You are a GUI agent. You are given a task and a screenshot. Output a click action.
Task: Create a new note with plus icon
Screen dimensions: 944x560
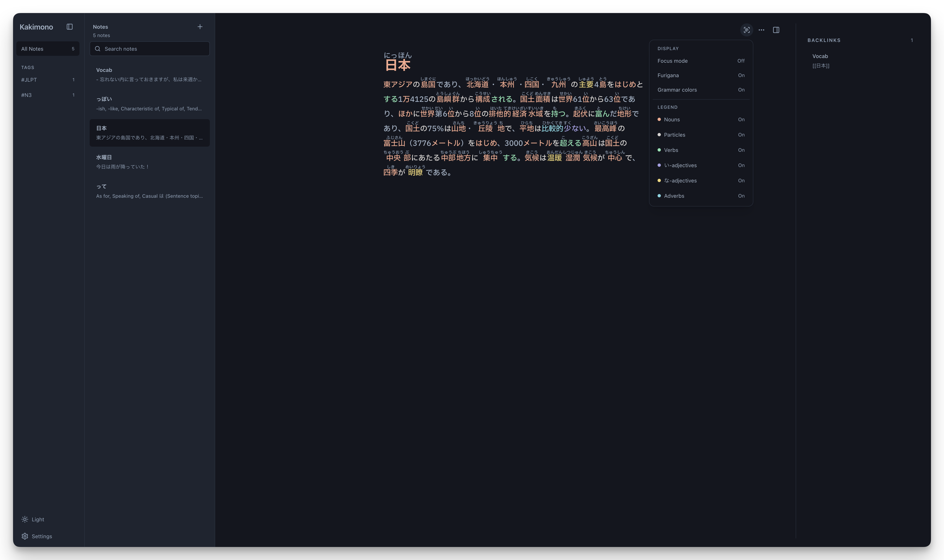point(200,27)
